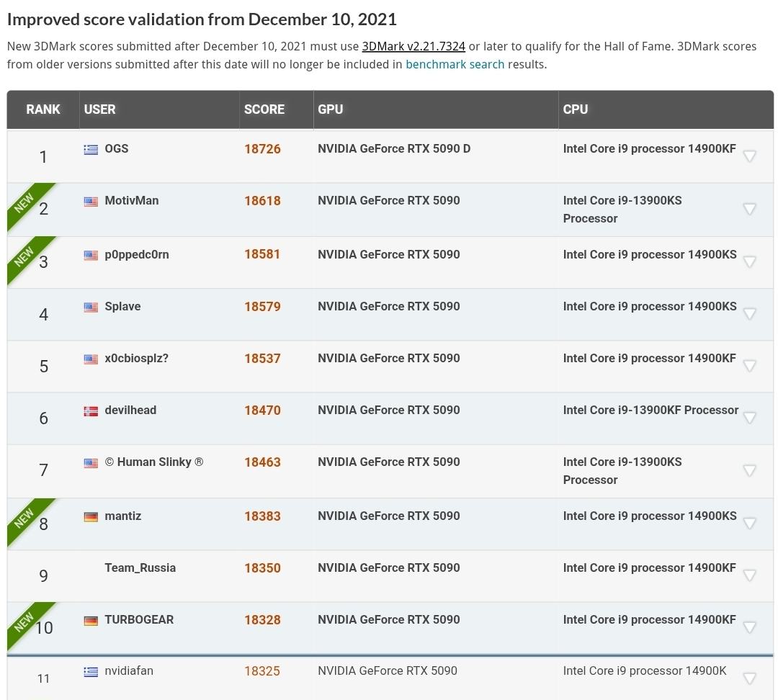The width and height of the screenshot is (778, 700).
Task: Click the German flag next to TURBOGEAR
Action: pyautogui.click(x=91, y=621)
